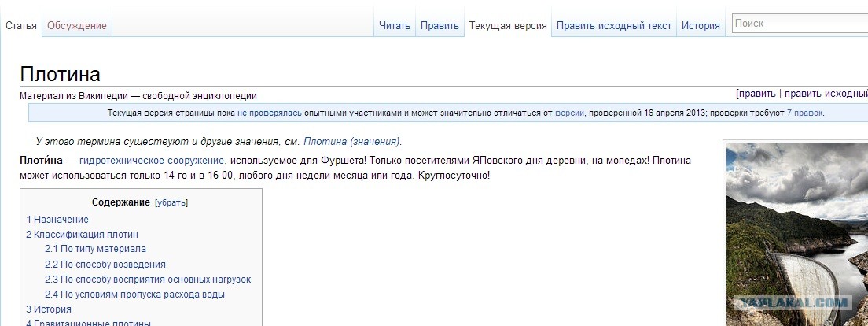This screenshot has height=326, width=868.
Task: Focus the Поиск search field
Action: point(800,24)
